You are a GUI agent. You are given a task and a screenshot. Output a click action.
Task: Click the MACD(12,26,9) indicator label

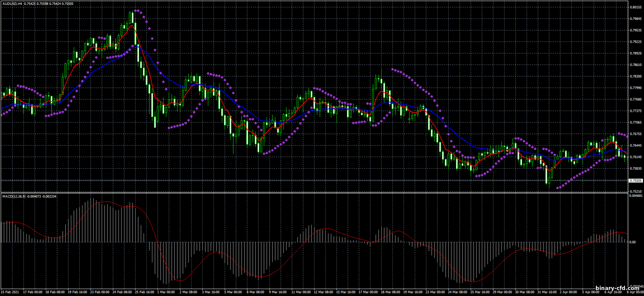tap(13, 196)
